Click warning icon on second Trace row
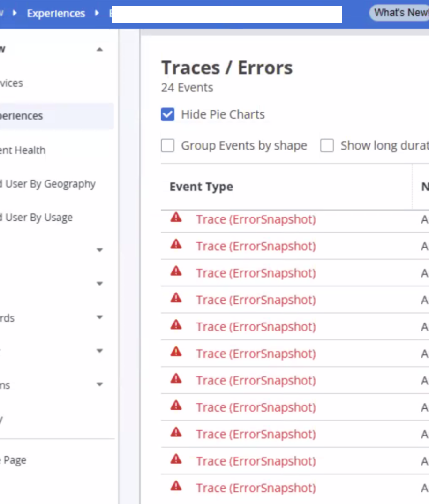The width and height of the screenshot is (429, 504). point(176,244)
